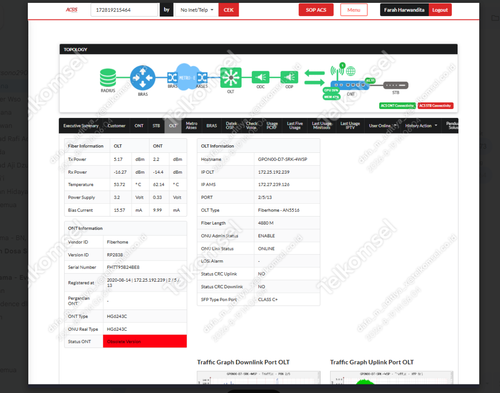Open the BRAS tab in the tab bar
500x393 pixels.
tap(212, 126)
